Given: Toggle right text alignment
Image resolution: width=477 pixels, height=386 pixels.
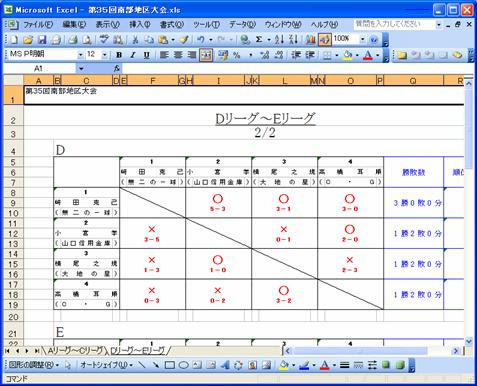Looking at the screenshot, I should (192, 55).
